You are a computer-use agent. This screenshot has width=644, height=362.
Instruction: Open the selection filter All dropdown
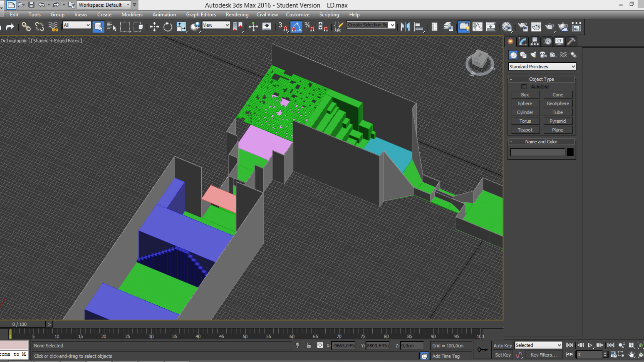click(x=77, y=25)
